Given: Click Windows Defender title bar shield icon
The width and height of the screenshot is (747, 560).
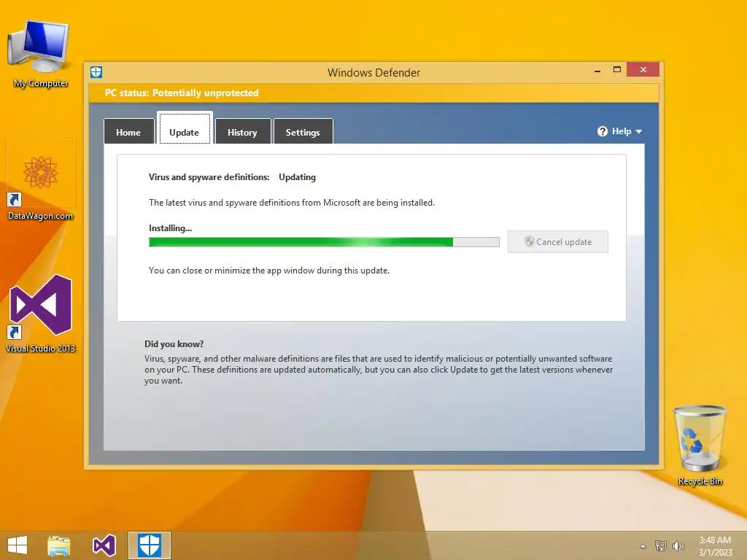Looking at the screenshot, I should [96, 72].
